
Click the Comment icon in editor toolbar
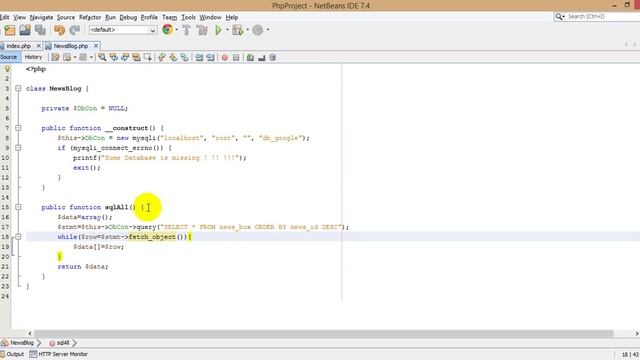click(x=250, y=58)
